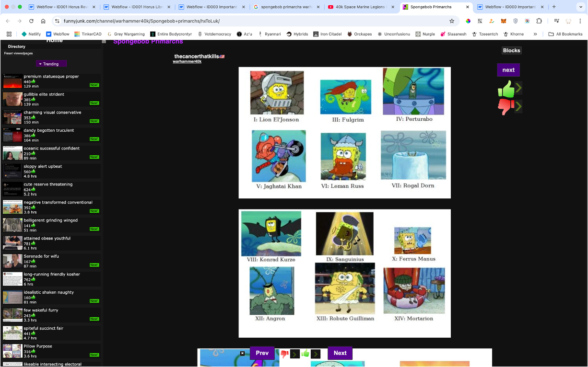Go to the browser home page
Image resolution: width=588 pixels, height=367 pixels.
[x=43, y=21]
